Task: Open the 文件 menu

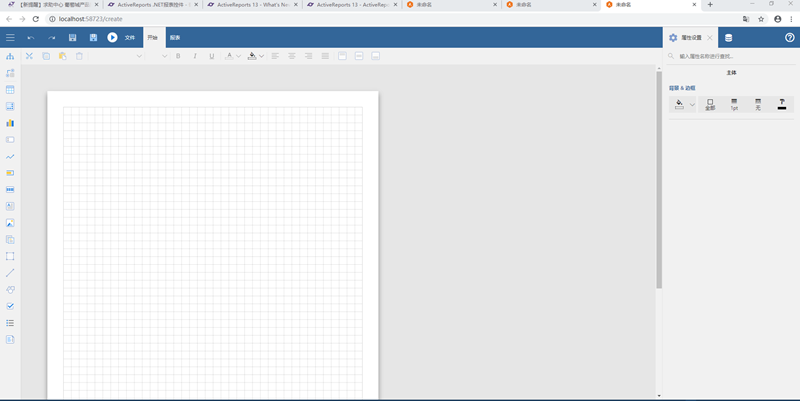Action: 130,38
